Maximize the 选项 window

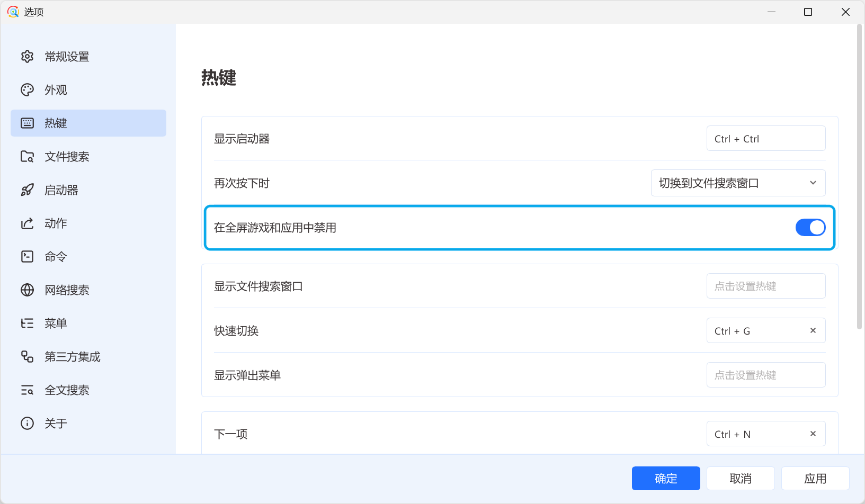[x=808, y=12]
